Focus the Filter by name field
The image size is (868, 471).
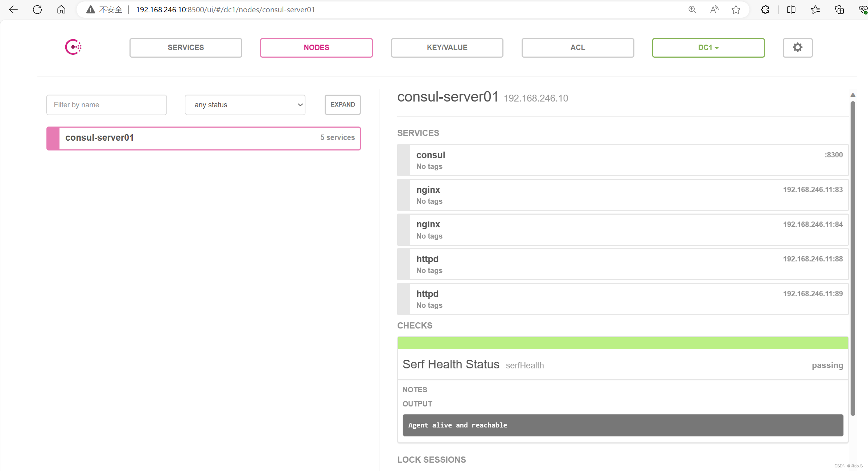pyautogui.click(x=107, y=105)
